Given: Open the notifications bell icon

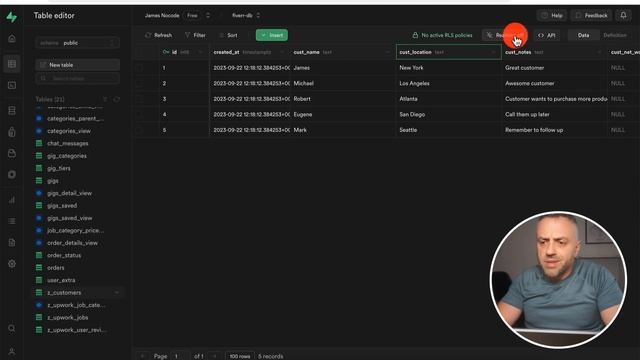Looking at the screenshot, I should coord(623,16).
